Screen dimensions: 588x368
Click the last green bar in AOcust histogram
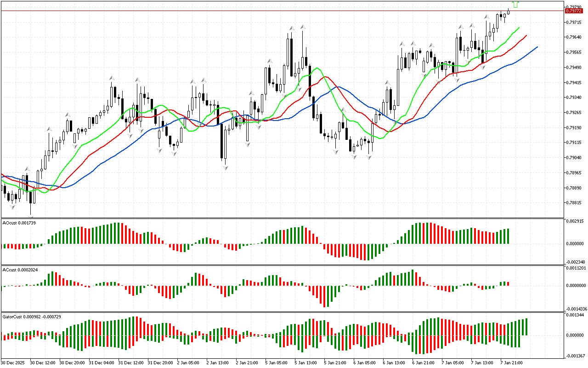508,236
